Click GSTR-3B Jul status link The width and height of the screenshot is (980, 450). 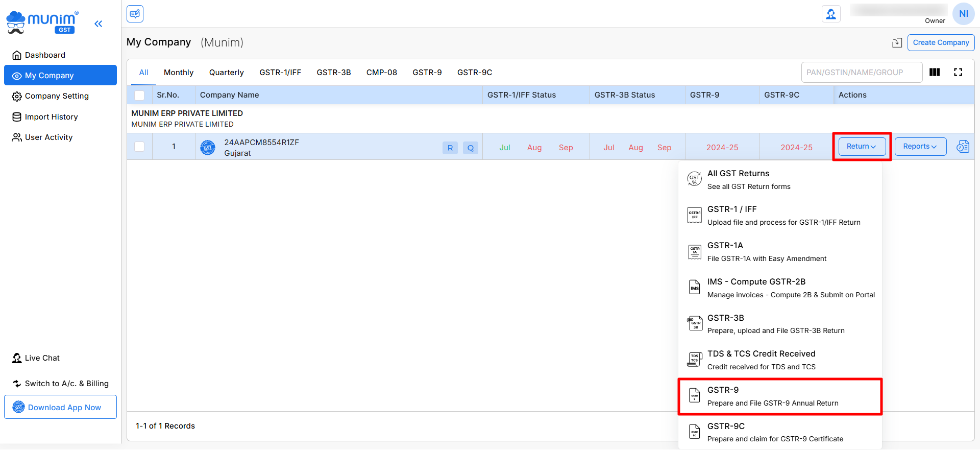609,148
